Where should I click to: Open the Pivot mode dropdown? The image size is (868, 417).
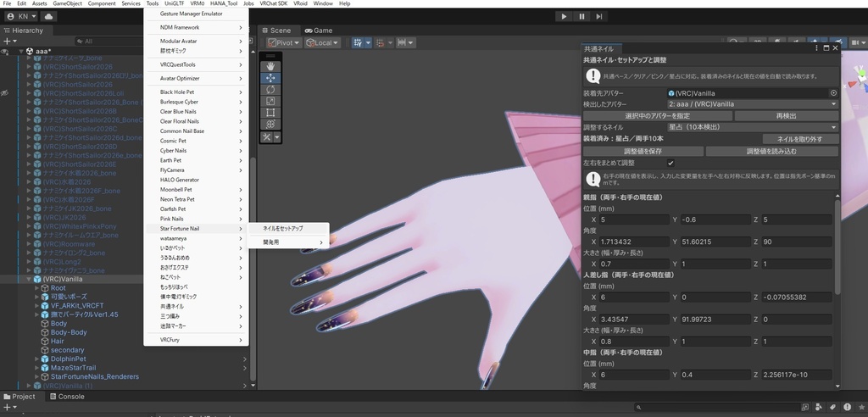pos(283,42)
